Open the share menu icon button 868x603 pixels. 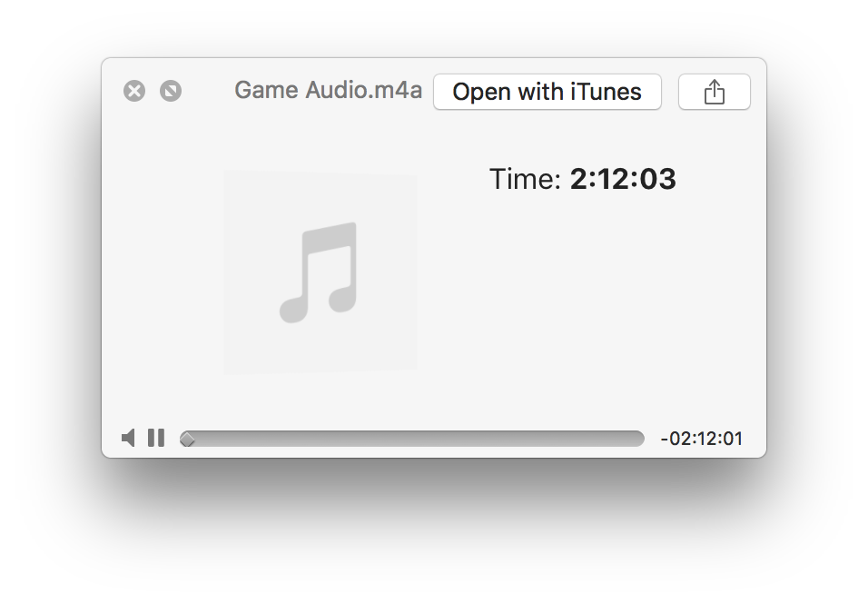coord(715,92)
